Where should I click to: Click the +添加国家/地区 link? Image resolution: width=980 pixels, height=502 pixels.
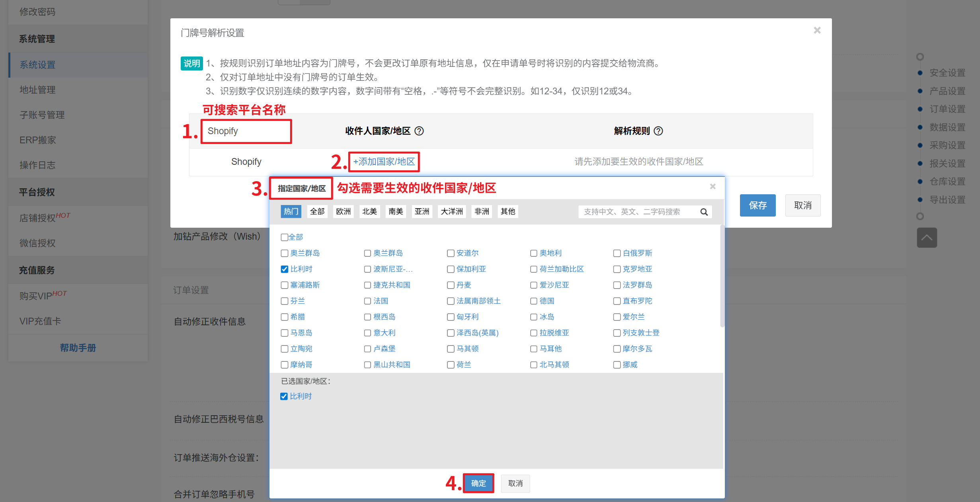[384, 162]
